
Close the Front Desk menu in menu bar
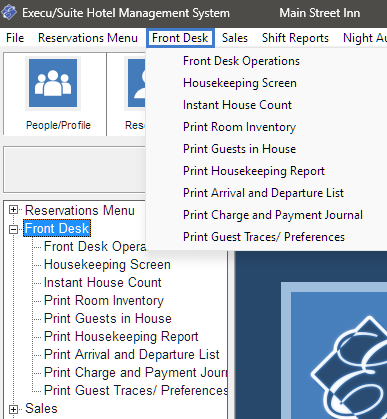180,38
